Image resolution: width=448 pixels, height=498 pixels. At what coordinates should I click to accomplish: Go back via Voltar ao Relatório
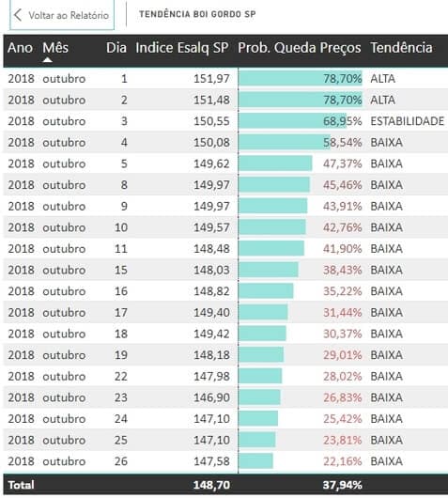click(x=62, y=15)
